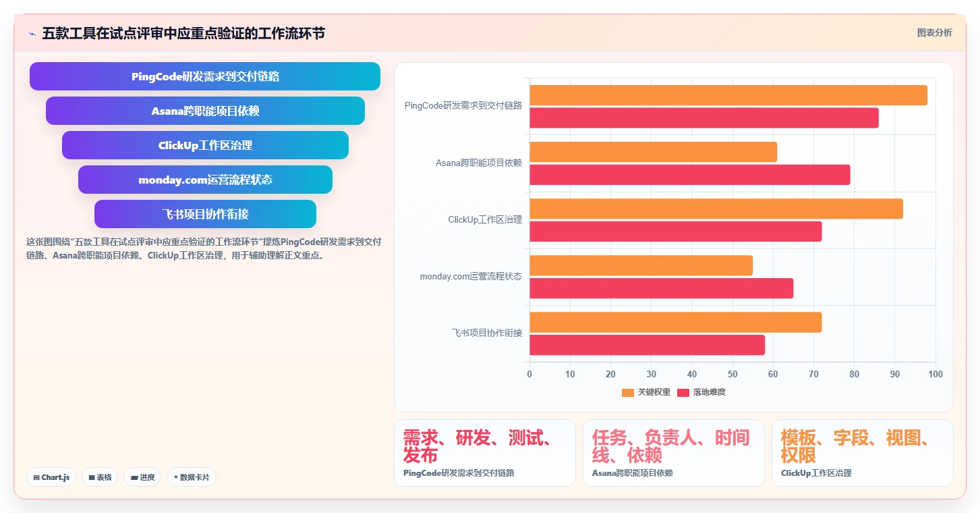Click chart axis label 飞书项目协作衔接
Viewport: 980px width, 513px height.
487,333
